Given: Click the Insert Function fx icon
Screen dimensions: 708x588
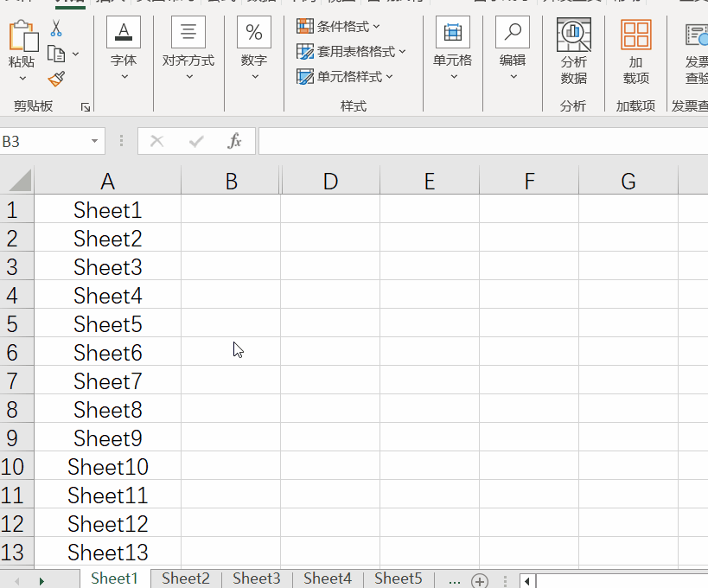Looking at the screenshot, I should (234, 141).
